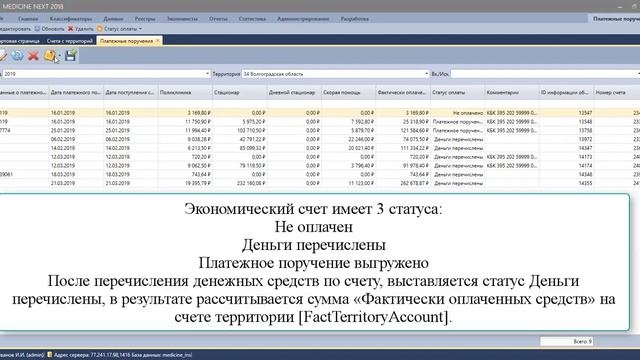Click the Скорая помощь column header
640x360 pixels.
click(348, 93)
